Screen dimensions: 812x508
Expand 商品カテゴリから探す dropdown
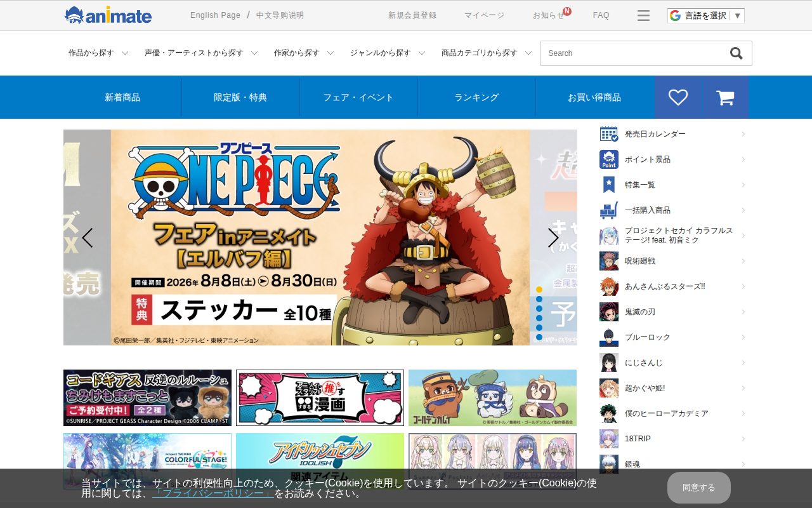tap(487, 53)
